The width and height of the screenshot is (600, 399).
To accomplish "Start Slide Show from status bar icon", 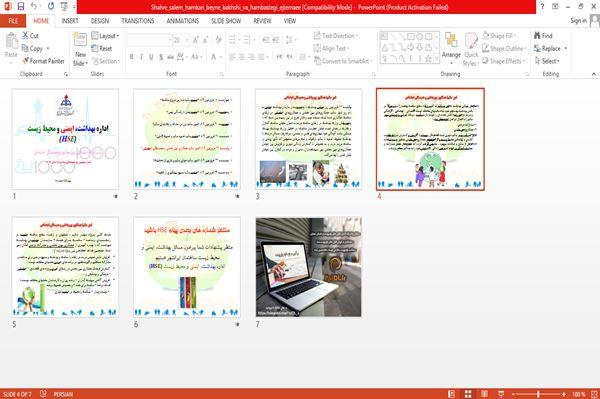I will (501, 394).
